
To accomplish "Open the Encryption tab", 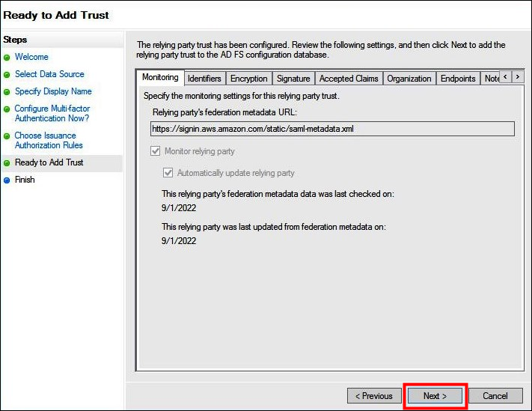I will [x=248, y=79].
